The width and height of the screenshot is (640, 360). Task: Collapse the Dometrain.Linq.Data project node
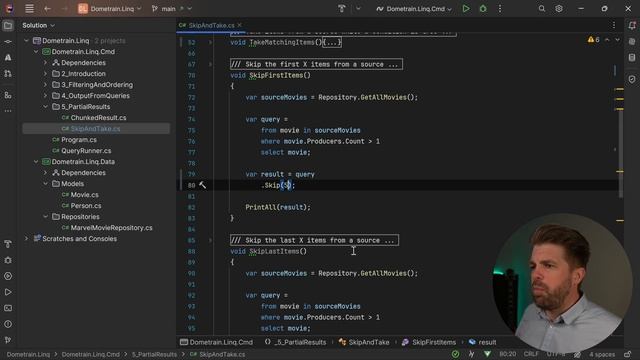click(36, 162)
